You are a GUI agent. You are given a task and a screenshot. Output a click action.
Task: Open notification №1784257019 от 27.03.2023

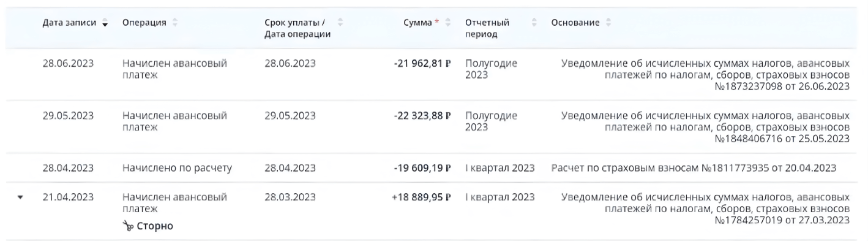(x=705, y=208)
